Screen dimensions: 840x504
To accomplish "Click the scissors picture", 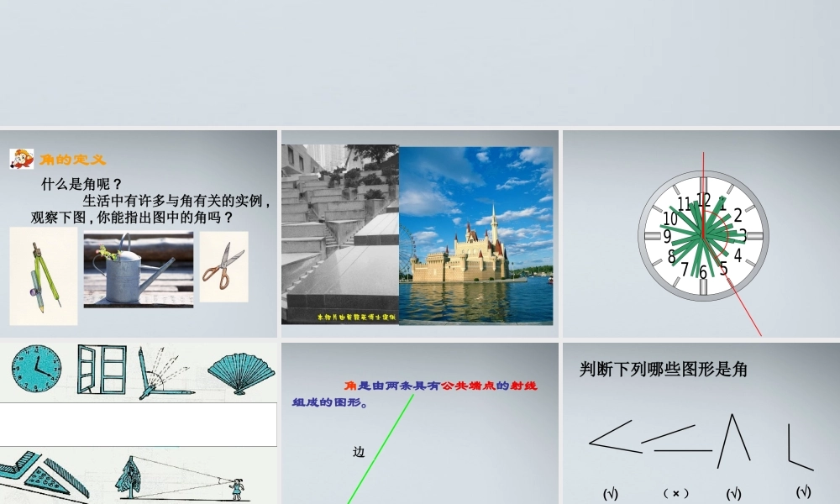I will pyautogui.click(x=224, y=267).
